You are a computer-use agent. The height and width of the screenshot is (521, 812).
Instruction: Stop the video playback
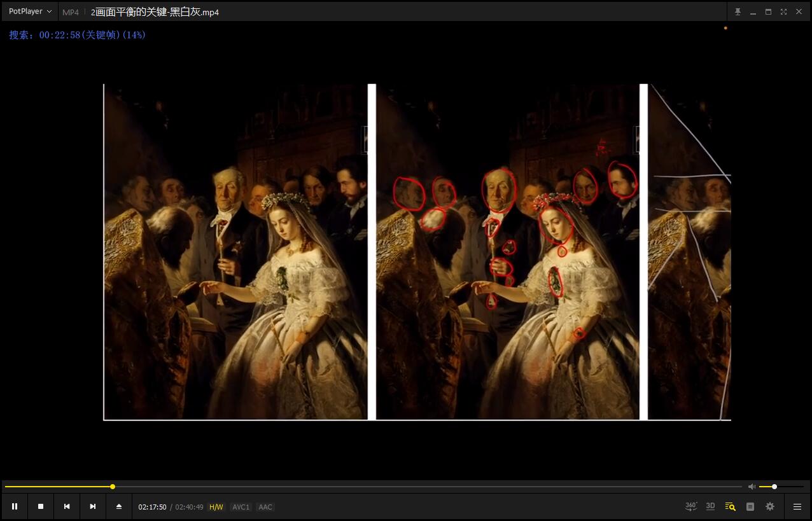click(41, 506)
